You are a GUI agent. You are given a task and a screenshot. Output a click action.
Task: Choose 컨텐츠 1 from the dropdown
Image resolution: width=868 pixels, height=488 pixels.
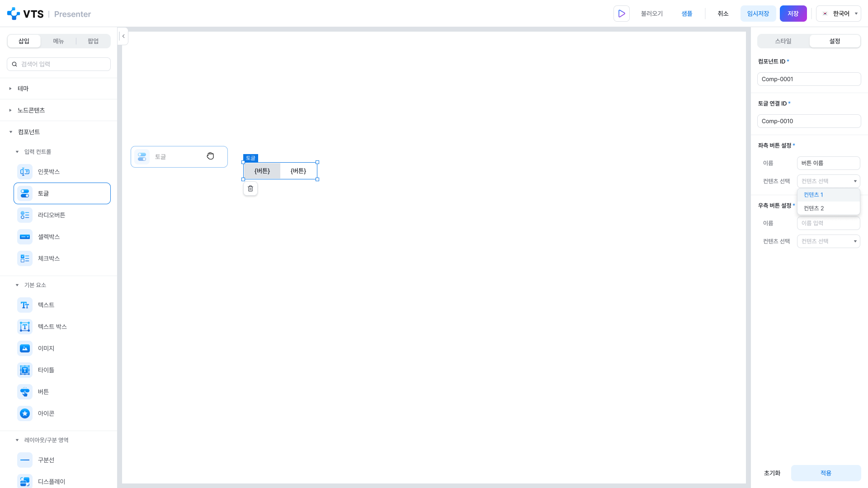829,195
